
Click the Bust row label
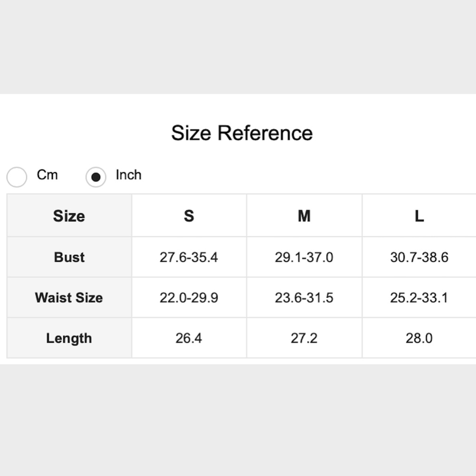[69, 257]
